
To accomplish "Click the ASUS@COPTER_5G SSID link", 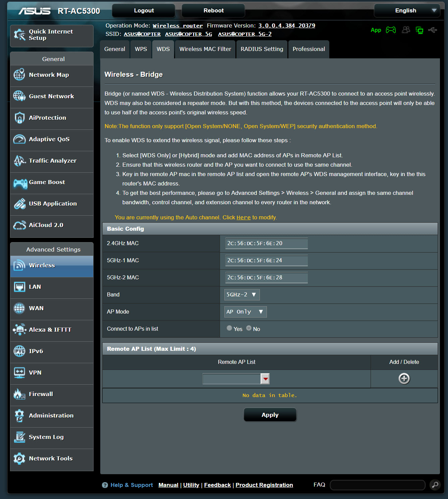I will [188, 34].
